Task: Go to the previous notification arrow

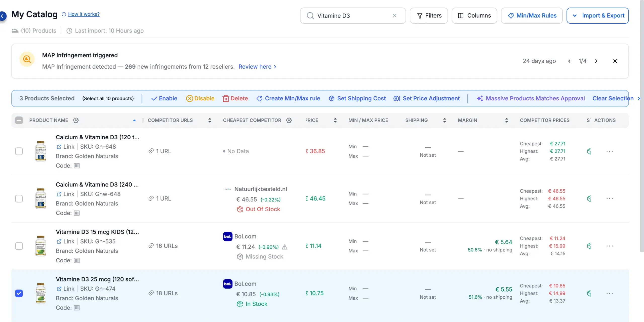Action: 569,61
